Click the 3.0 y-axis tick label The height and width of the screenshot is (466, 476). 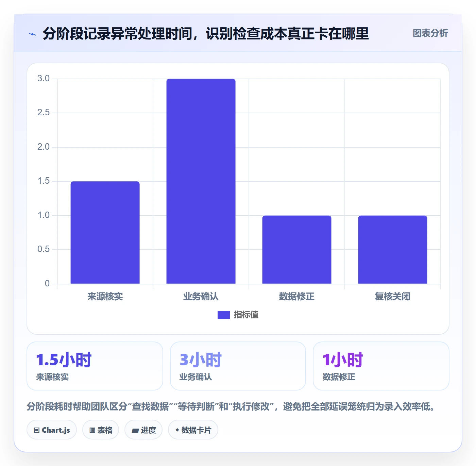(44, 79)
